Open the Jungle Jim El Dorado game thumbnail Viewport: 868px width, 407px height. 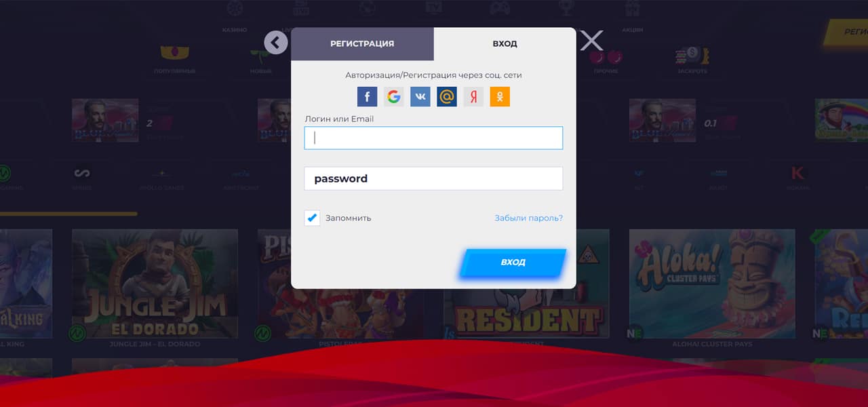coord(155,284)
